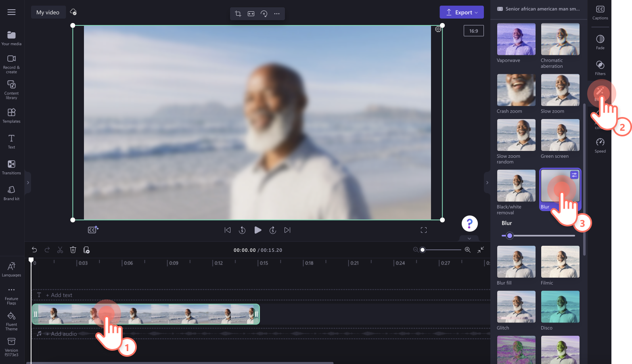This screenshot has width=632, height=364.
Task: Change the 16:9 aspect ratio
Action: click(474, 31)
